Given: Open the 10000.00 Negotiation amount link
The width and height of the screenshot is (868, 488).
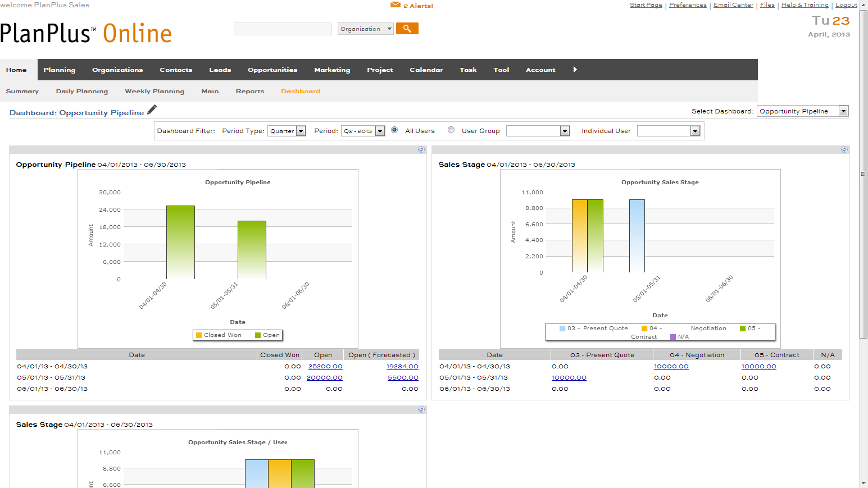Looking at the screenshot, I should click(x=671, y=366).
